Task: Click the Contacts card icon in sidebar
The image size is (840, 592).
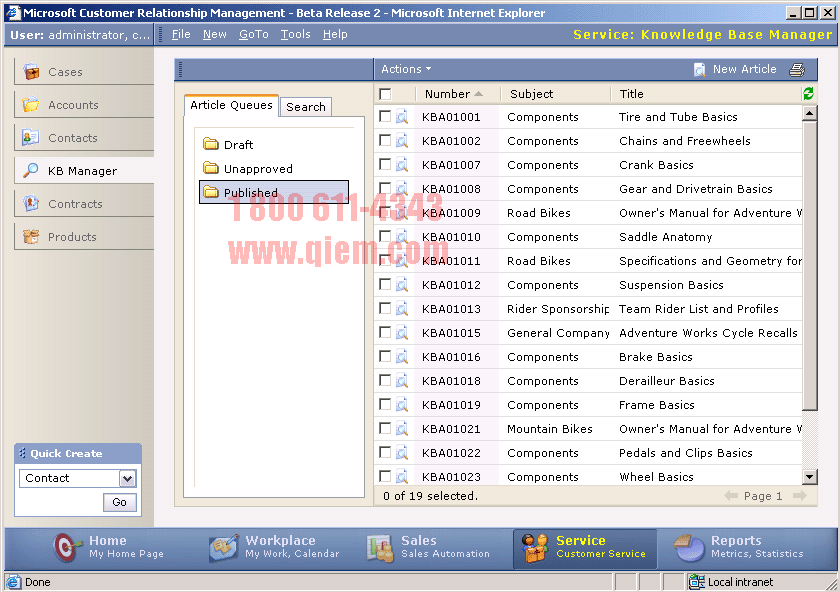Action: [x=31, y=138]
